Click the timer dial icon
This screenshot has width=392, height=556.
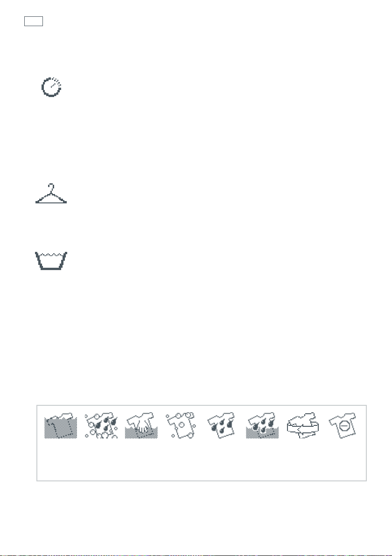51,87
